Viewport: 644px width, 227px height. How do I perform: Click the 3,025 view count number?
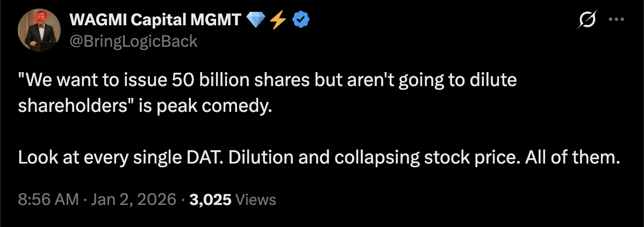[x=211, y=200]
